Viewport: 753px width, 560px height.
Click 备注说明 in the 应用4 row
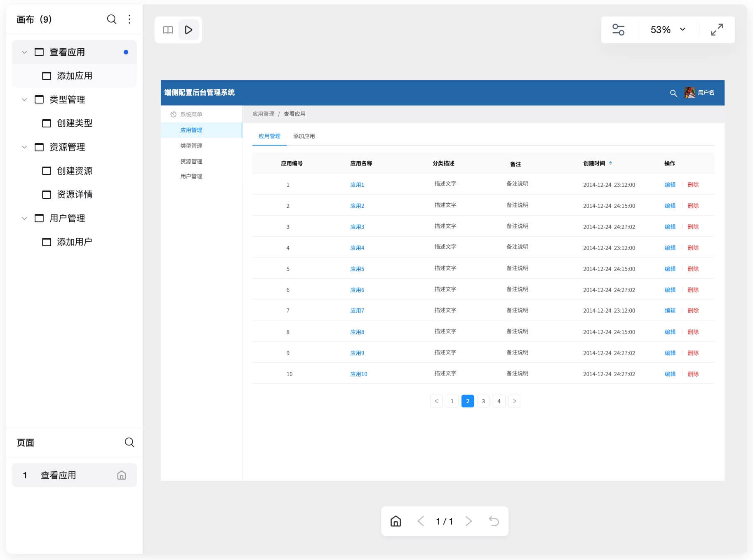point(517,247)
